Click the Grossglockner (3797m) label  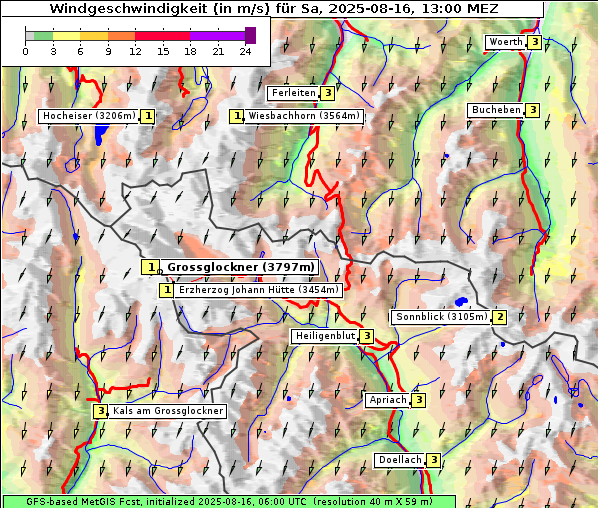[240, 267]
